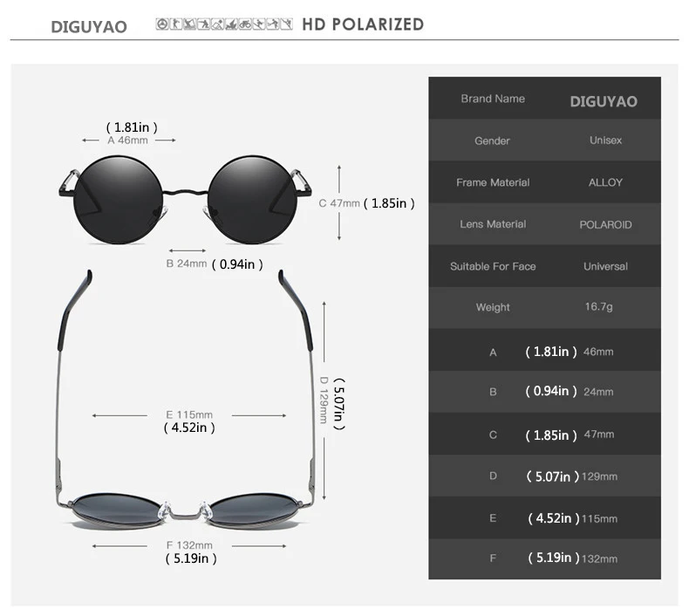Click the 'A' row letter in table
The height and width of the screenshot is (616, 689).
(493, 352)
